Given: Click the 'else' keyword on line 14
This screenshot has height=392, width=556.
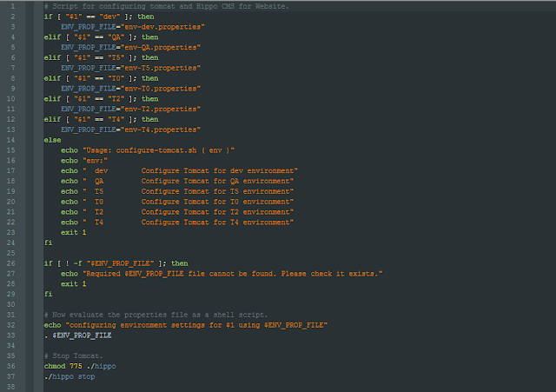Looking at the screenshot, I should click(52, 140).
